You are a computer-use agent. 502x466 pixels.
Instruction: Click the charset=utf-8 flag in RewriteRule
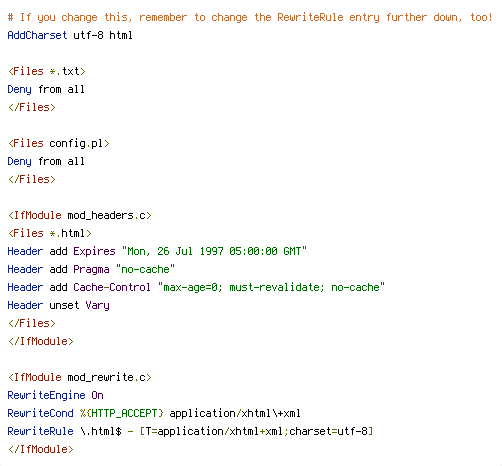[328, 431]
